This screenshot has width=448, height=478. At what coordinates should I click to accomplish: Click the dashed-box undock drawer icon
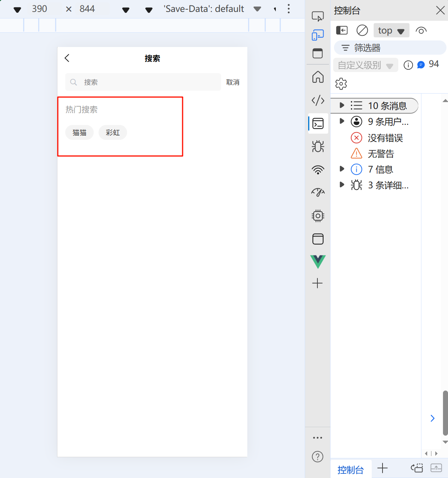point(417,468)
